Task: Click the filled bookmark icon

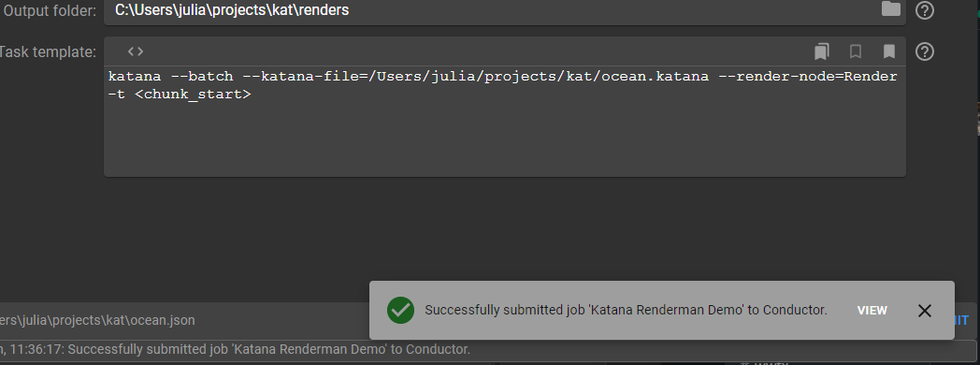Action: 888,51
